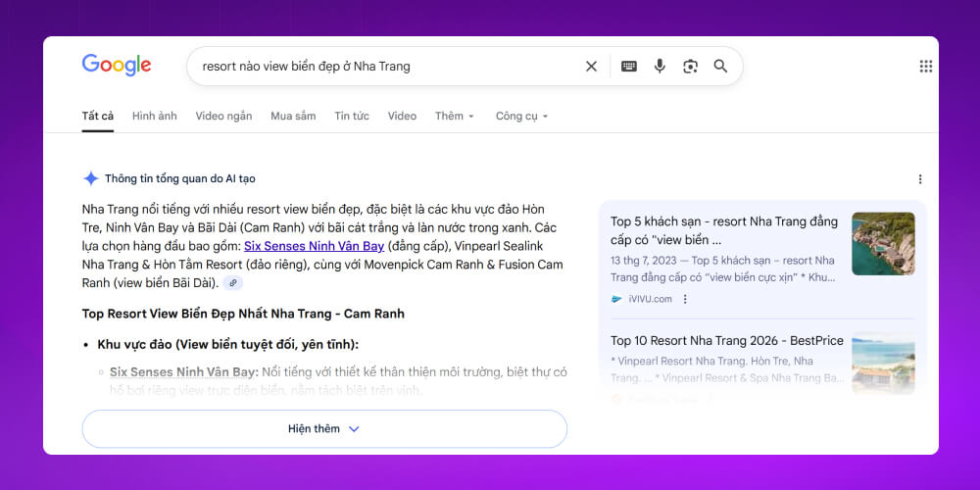Open AI overview three-dot options menu
This screenshot has width=980, height=490.
[x=920, y=179]
